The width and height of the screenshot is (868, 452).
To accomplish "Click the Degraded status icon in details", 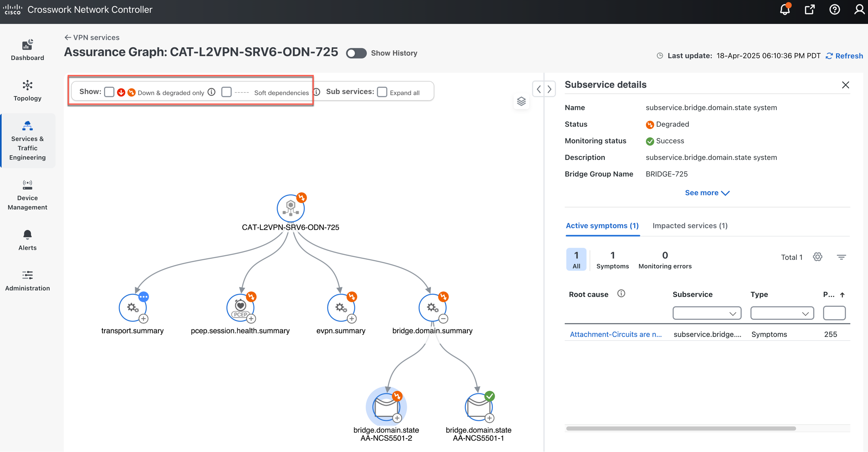I will [x=650, y=125].
